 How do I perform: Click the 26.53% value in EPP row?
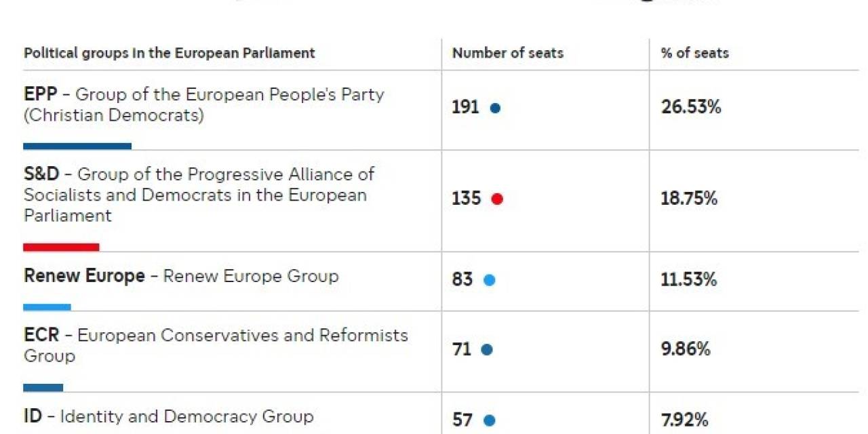[x=691, y=107]
